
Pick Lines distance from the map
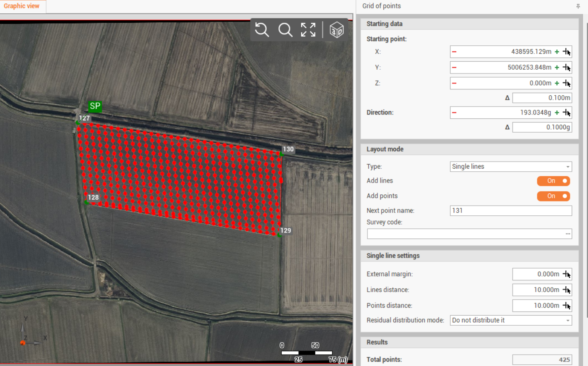click(x=567, y=290)
